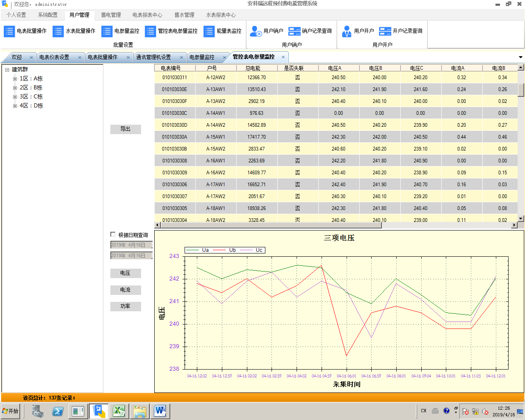Click the 导出 button
Image resolution: width=525 pixels, height=420 pixels.
(126, 129)
